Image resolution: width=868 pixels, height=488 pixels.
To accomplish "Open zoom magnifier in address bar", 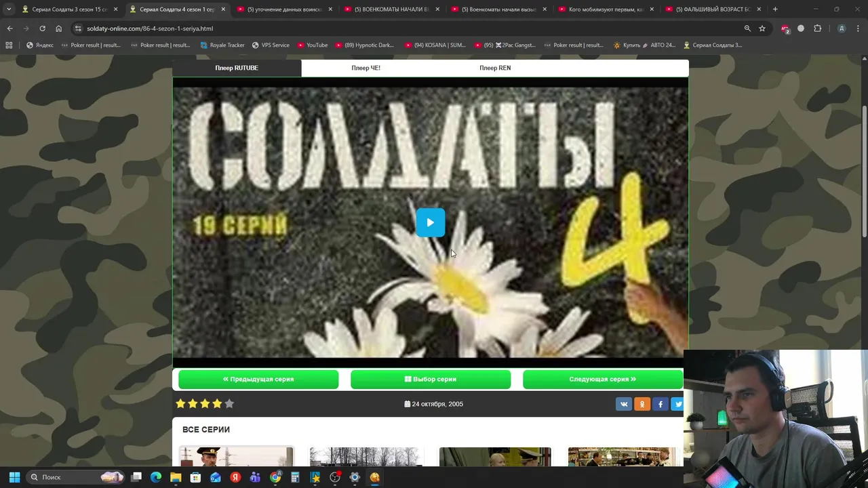I will point(747,28).
